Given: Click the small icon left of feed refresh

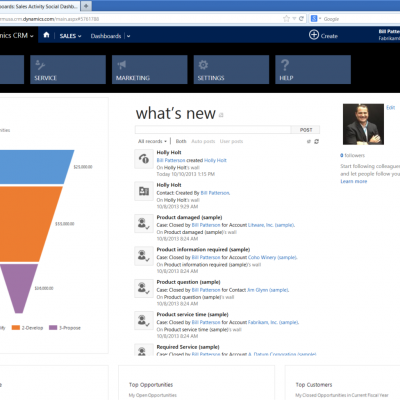Looking at the screenshot, I should point(309,142).
